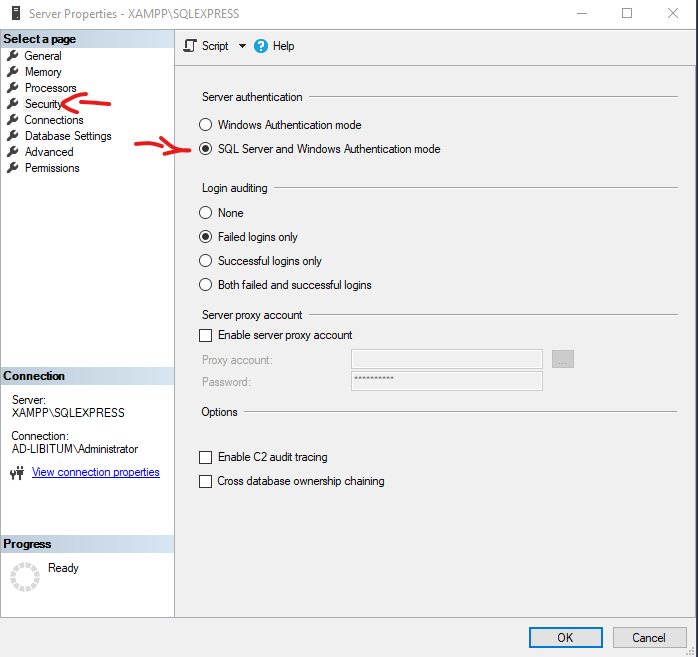
Task: Click the Database Settings wrench icon
Action: coord(12,136)
